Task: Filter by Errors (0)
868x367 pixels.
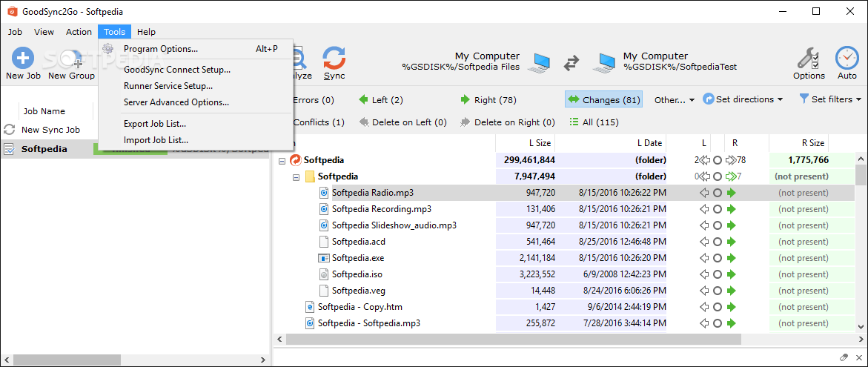Action: tap(314, 99)
